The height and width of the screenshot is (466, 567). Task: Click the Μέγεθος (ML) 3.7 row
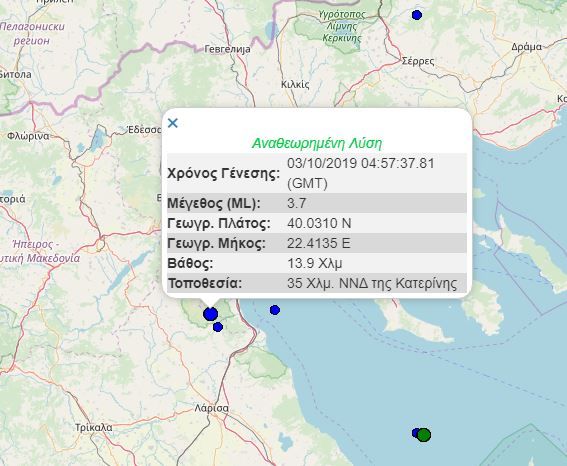[317, 203]
